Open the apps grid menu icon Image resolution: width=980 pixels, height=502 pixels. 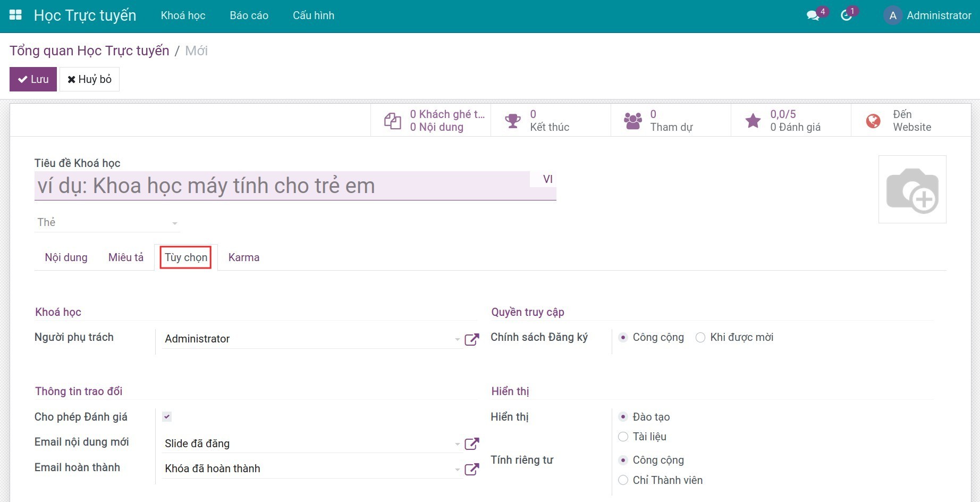click(x=15, y=15)
